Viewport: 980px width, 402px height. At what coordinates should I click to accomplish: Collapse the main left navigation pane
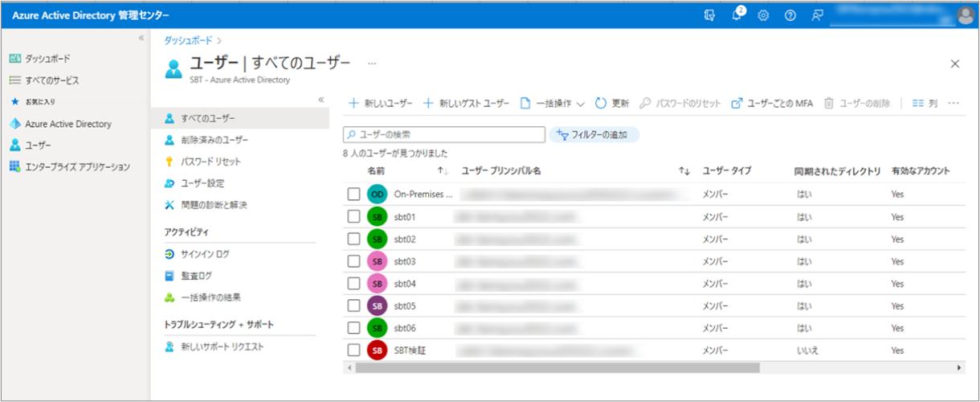(x=141, y=38)
